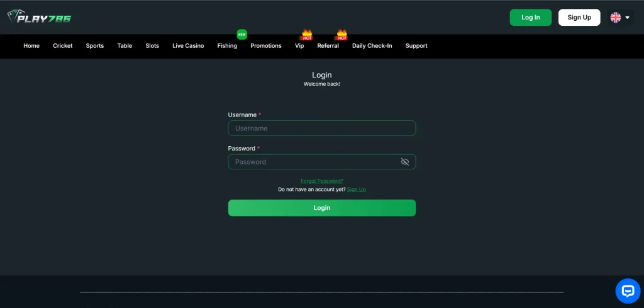This screenshot has height=308, width=644.
Task: Open the Cricket menu item
Action: (x=63, y=46)
